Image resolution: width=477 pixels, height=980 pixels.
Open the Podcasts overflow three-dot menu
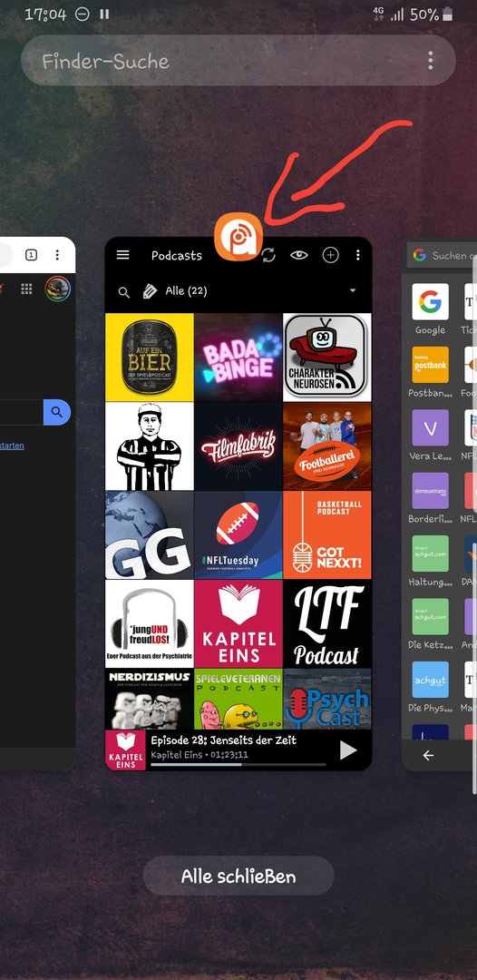[x=357, y=255]
